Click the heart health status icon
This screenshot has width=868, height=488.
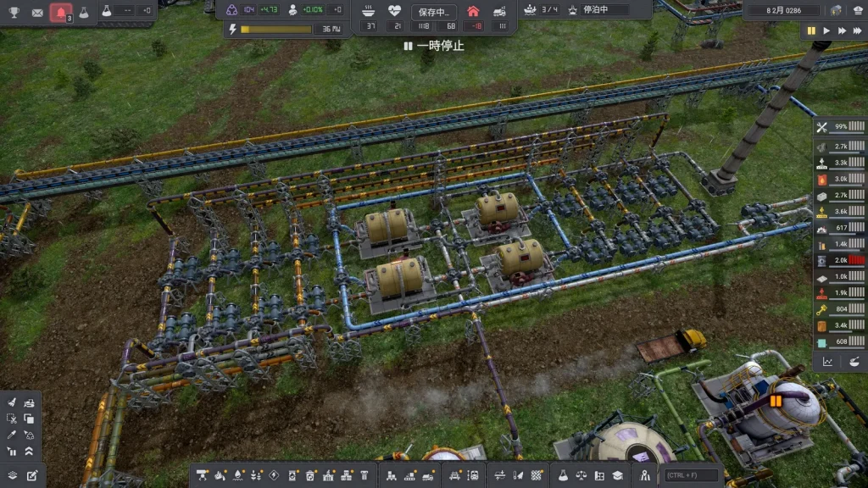[395, 11]
